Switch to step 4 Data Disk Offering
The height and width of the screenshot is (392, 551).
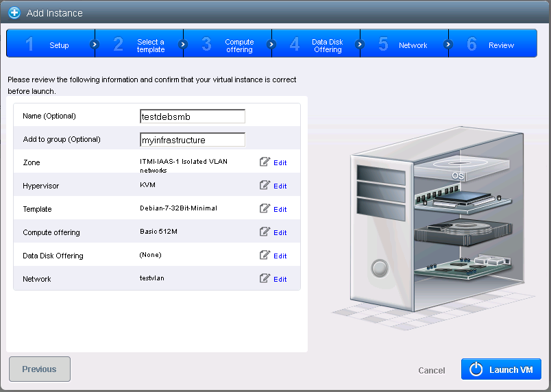pyautogui.click(x=317, y=45)
